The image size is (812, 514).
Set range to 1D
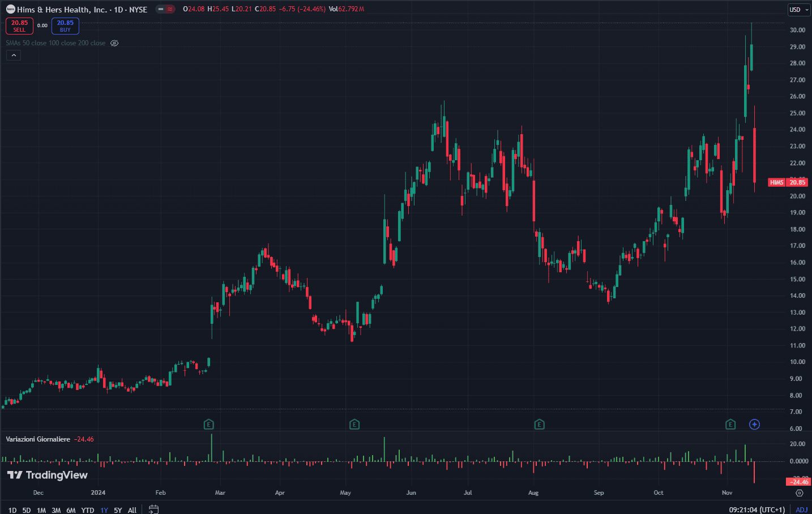12,510
